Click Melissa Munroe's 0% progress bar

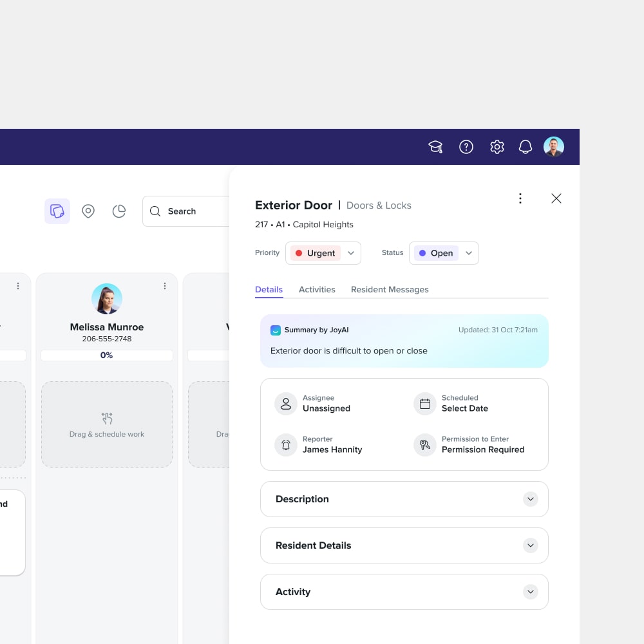(x=107, y=355)
